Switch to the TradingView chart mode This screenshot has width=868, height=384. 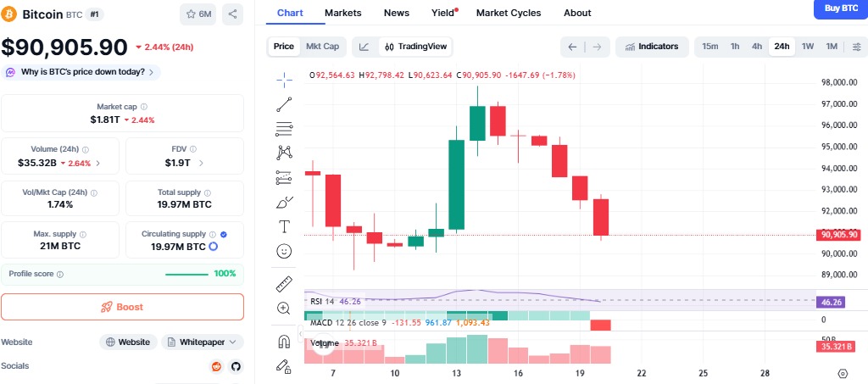pyautogui.click(x=415, y=47)
